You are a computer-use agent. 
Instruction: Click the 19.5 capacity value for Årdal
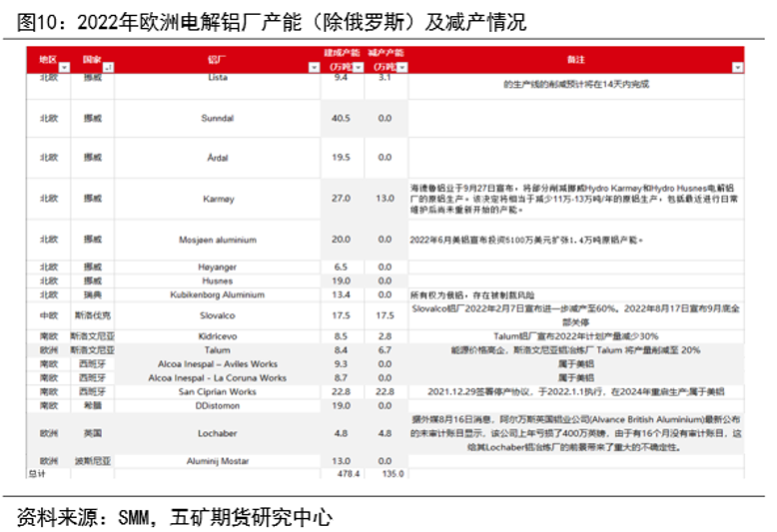tap(341, 157)
